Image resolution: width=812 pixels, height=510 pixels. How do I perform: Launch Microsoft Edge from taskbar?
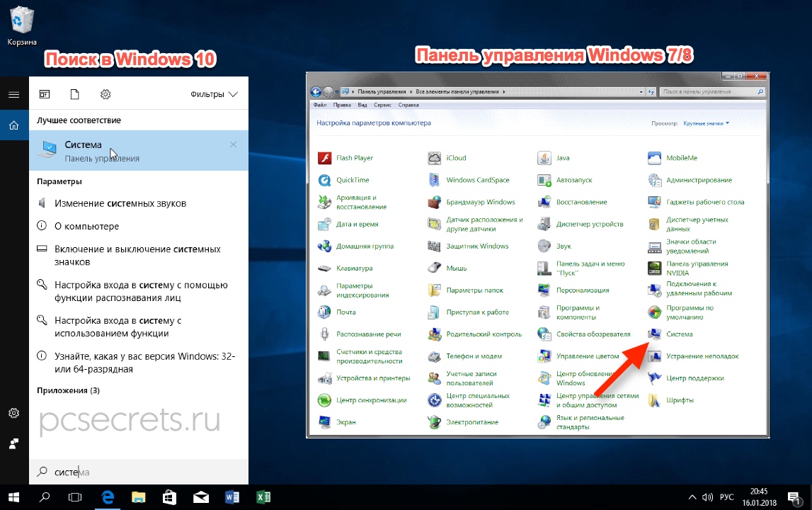pyautogui.click(x=108, y=497)
